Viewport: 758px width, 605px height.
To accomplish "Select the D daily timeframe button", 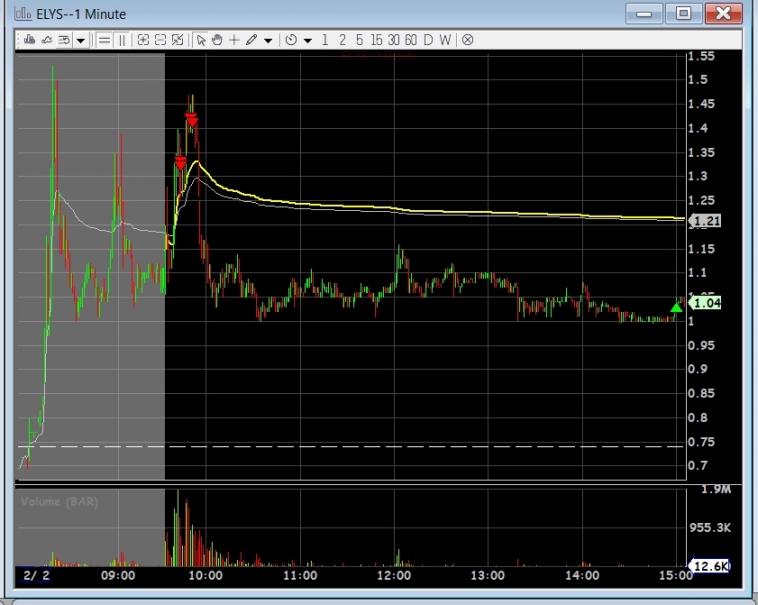I will click(428, 40).
